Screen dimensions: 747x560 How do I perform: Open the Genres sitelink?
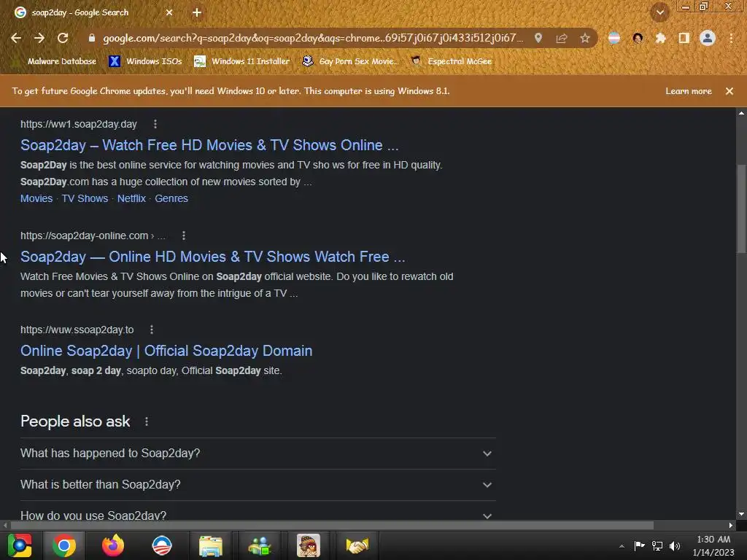point(171,198)
